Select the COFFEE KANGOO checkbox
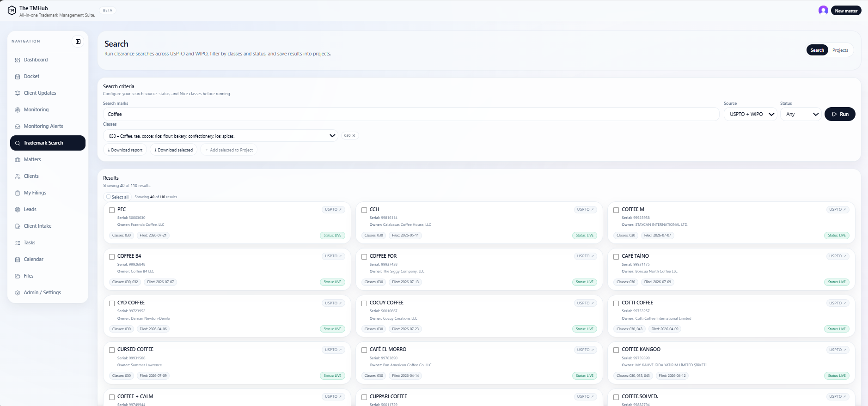Viewport: 868px width, 406px height. tap(616, 350)
